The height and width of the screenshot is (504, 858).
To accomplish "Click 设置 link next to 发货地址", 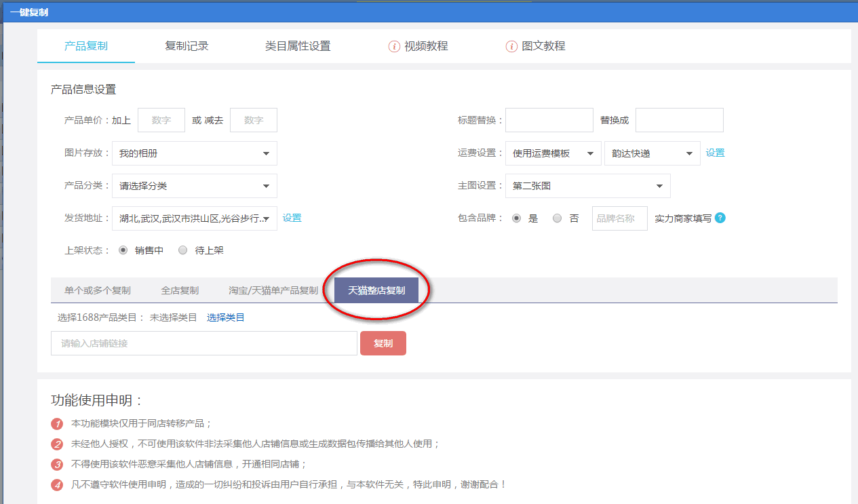I will (x=292, y=218).
